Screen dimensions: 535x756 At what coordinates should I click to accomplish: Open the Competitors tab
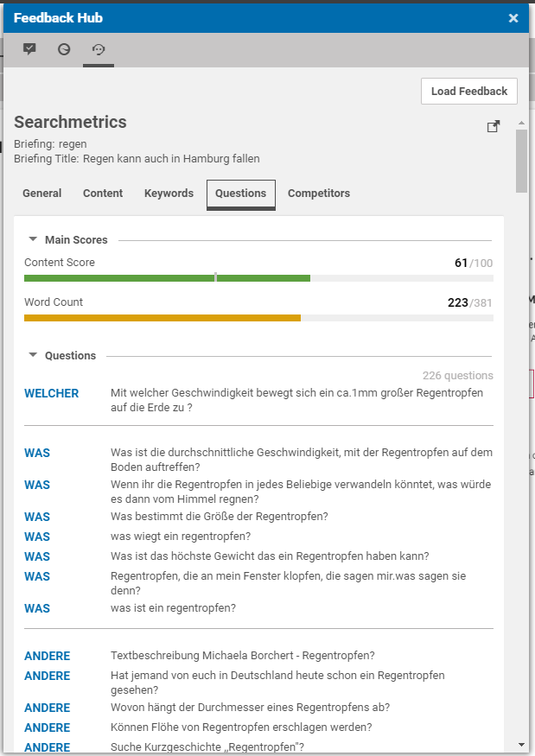(319, 194)
